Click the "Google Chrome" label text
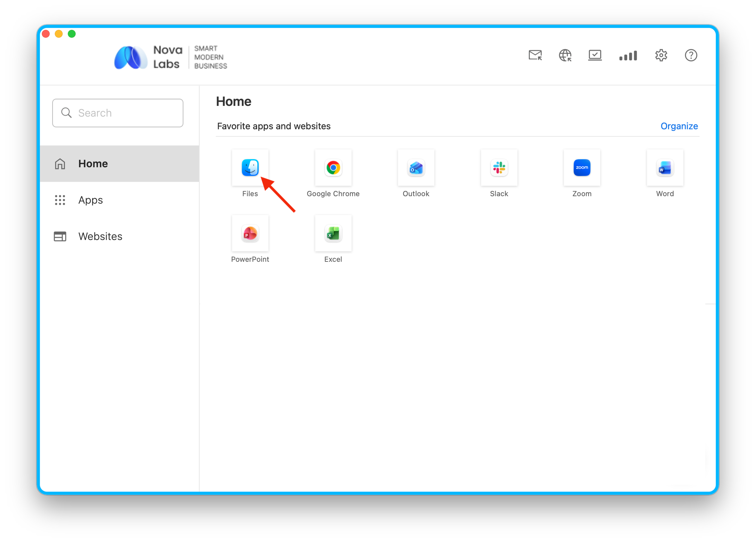This screenshot has height=543, width=756. click(x=333, y=193)
